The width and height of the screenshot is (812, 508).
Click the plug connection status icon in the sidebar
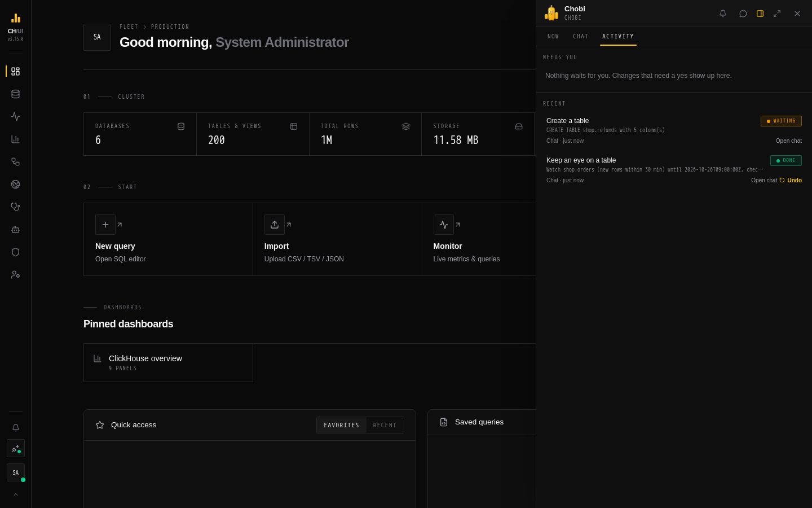(x=15, y=449)
